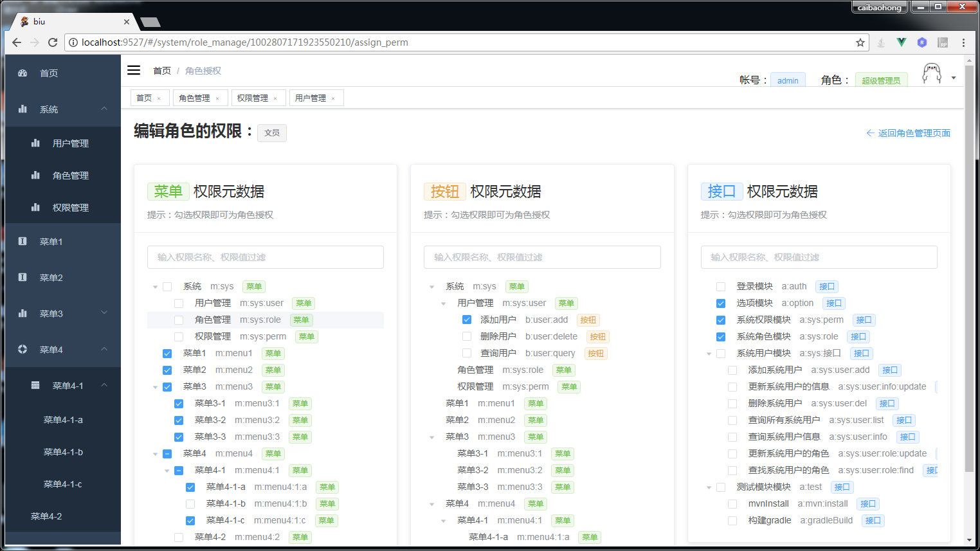
Task: Collapse 系统 node in menu panel tree
Action: tap(155, 287)
